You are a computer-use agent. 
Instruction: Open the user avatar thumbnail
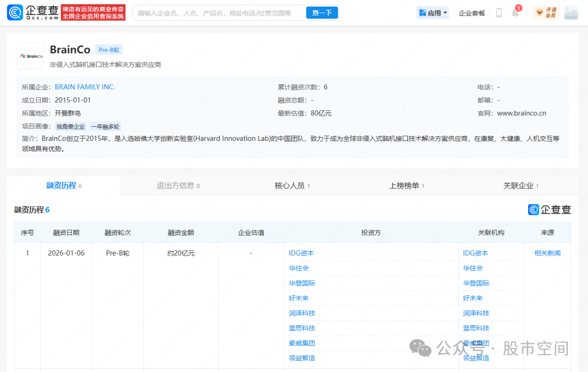click(x=571, y=13)
